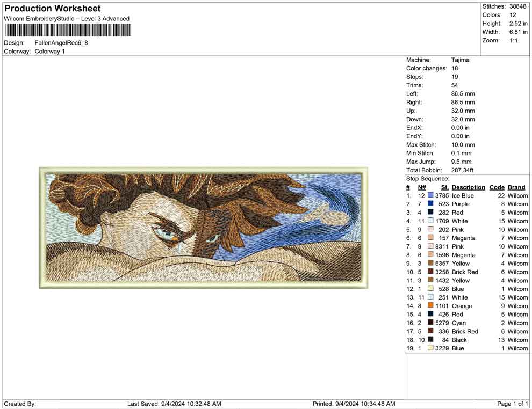Image resolution: width=532 pixels, height=409 pixels.
Task: Select stitch count 3785 in row 1
Action: coord(442,195)
